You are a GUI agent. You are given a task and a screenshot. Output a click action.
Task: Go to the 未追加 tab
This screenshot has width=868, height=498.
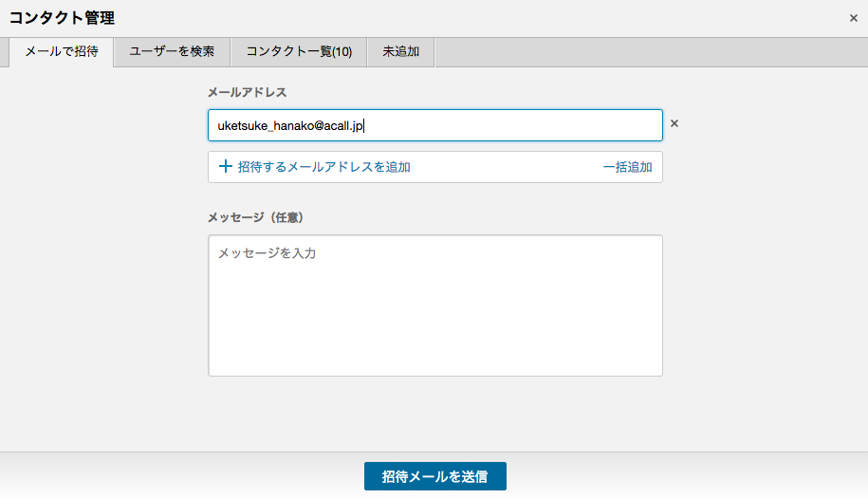[400, 52]
